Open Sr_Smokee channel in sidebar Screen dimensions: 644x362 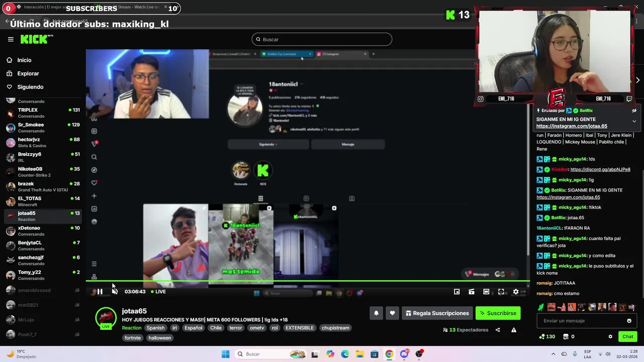[43, 128]
